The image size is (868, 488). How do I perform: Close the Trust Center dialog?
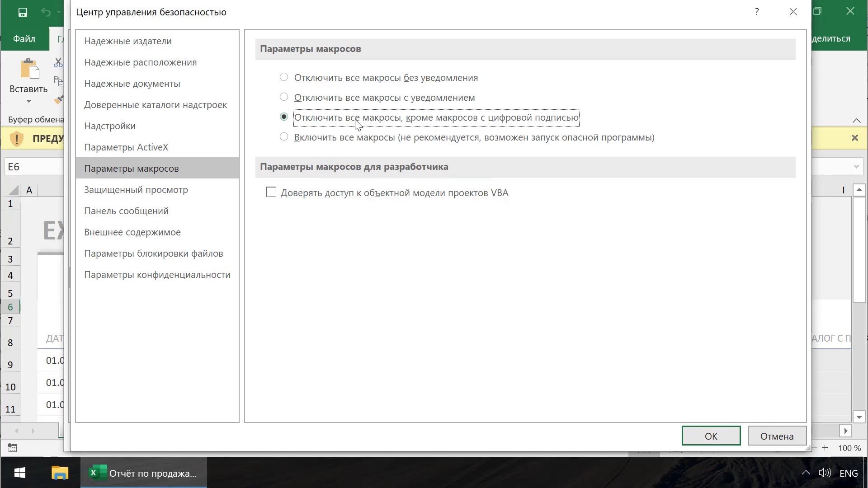click(x=793, y=12)
